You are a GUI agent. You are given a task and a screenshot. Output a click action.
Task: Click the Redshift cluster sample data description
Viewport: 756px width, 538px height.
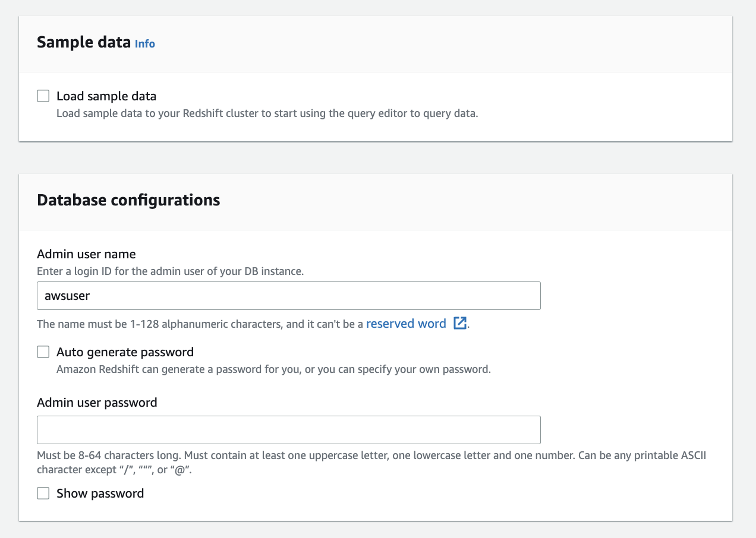pos(267,113)
